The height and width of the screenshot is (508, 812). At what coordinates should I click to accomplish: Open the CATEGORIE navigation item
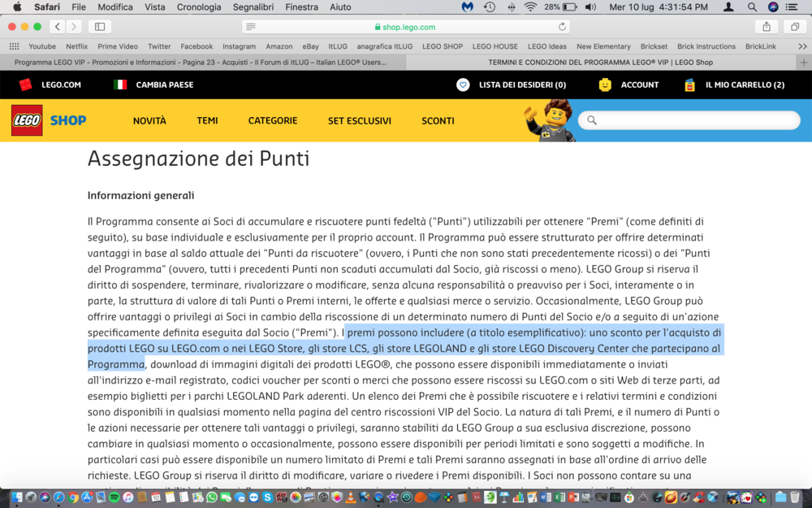[273, 120]
